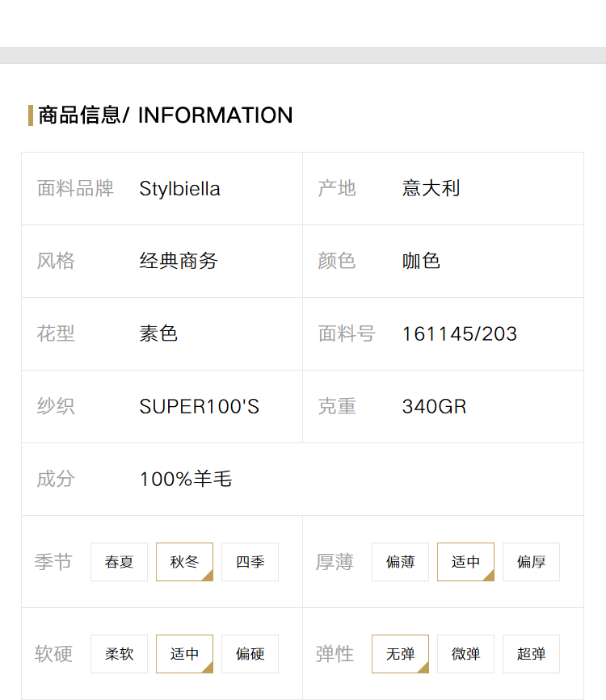The width and height of the screenshot is (606, 700).
Task: Click the 340GR weight value
Action: click(x=434, y=407)
